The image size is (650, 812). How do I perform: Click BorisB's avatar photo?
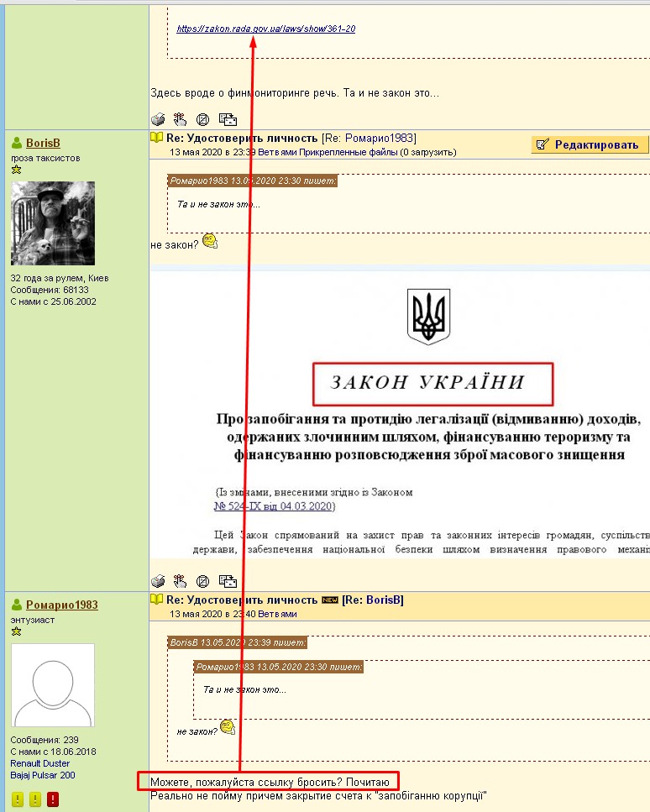click(52, 223)
